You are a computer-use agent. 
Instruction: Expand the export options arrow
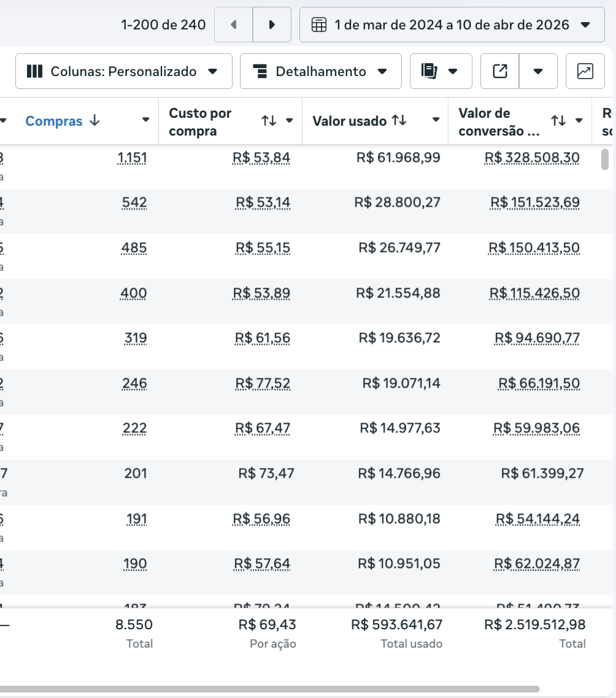click(538, 72)
